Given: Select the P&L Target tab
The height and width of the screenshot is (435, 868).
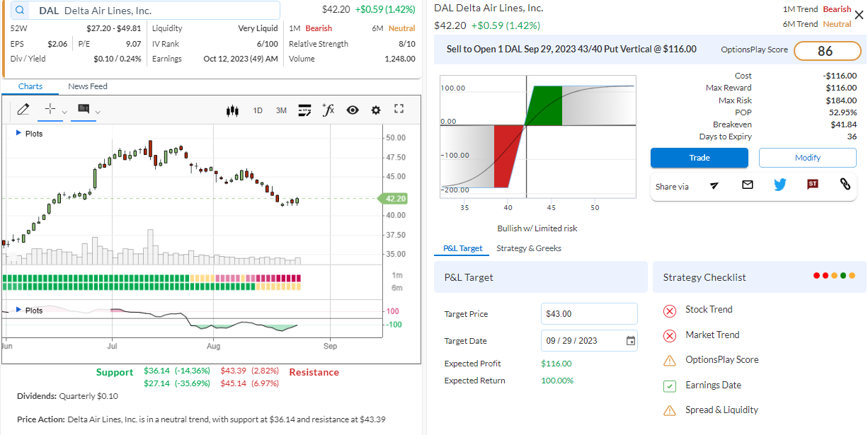Looking at the screenshot, I should [462, 248].
